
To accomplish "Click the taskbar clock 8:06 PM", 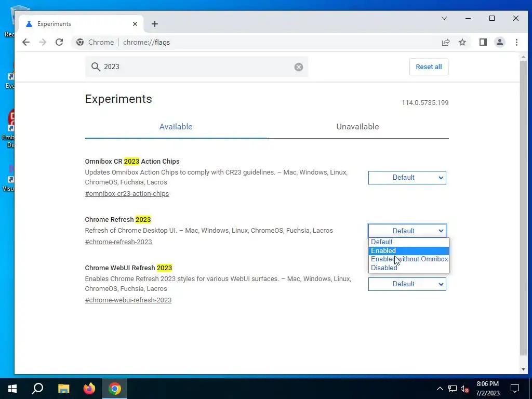I will pos(487,389).
